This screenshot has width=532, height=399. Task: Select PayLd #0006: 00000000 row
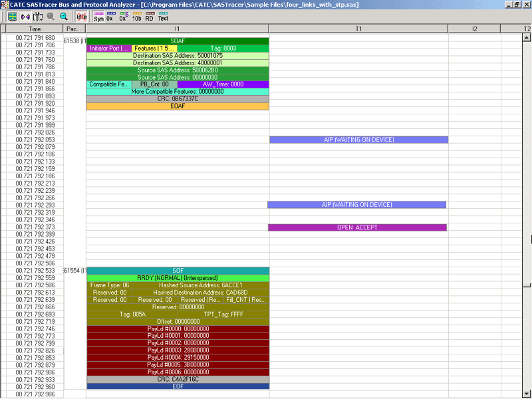click(x=178, y=372)
